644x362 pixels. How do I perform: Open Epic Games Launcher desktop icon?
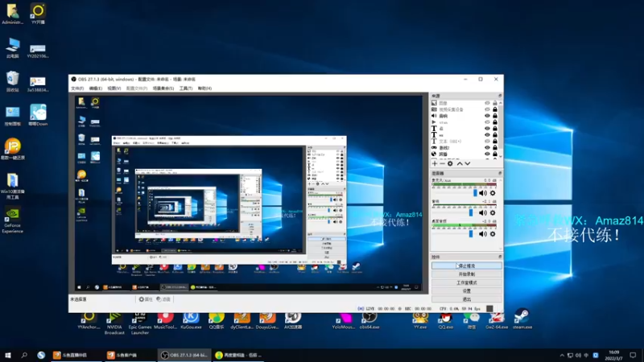[x=140, y=323]
